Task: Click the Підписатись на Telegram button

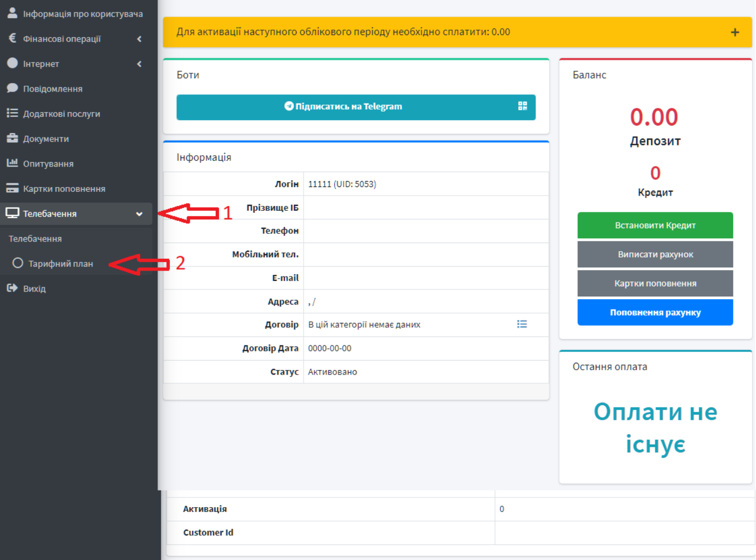Action: [343, 107]
